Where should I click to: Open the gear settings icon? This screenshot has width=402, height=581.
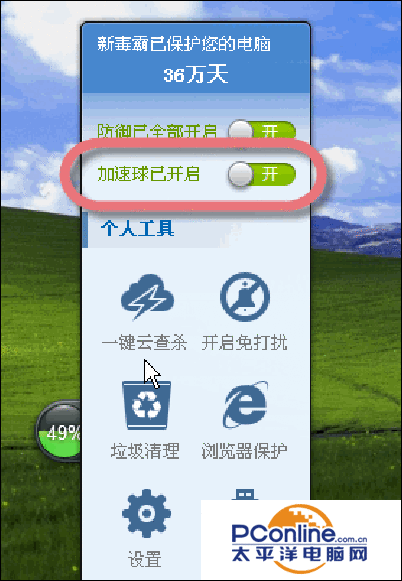click(146, 513)
